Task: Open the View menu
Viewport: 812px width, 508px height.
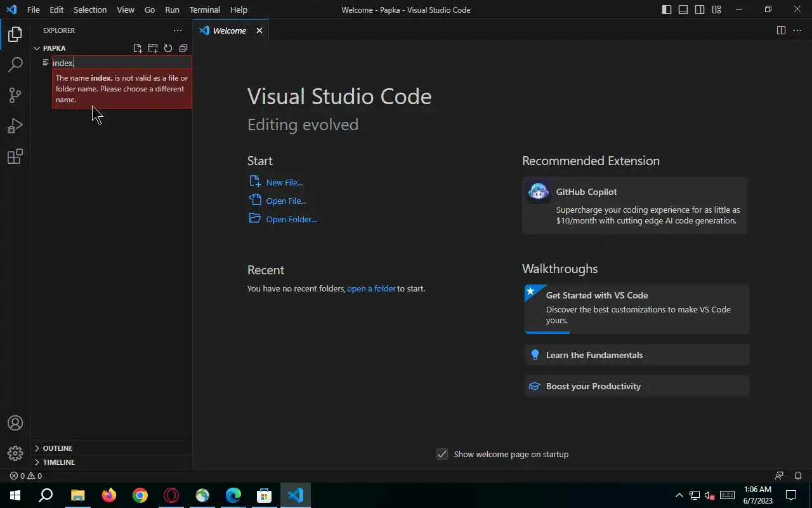Action: (x=126, y=10)
